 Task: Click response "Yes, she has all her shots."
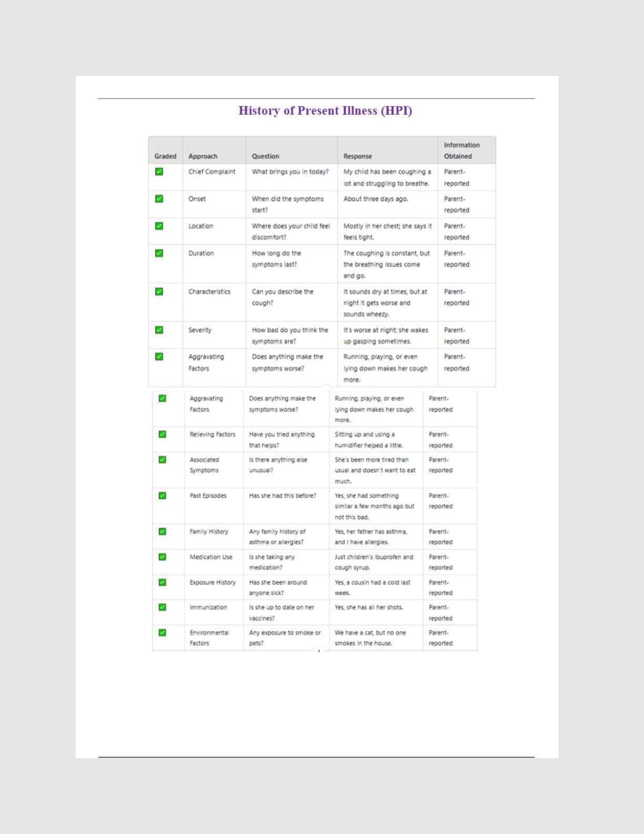369,608
